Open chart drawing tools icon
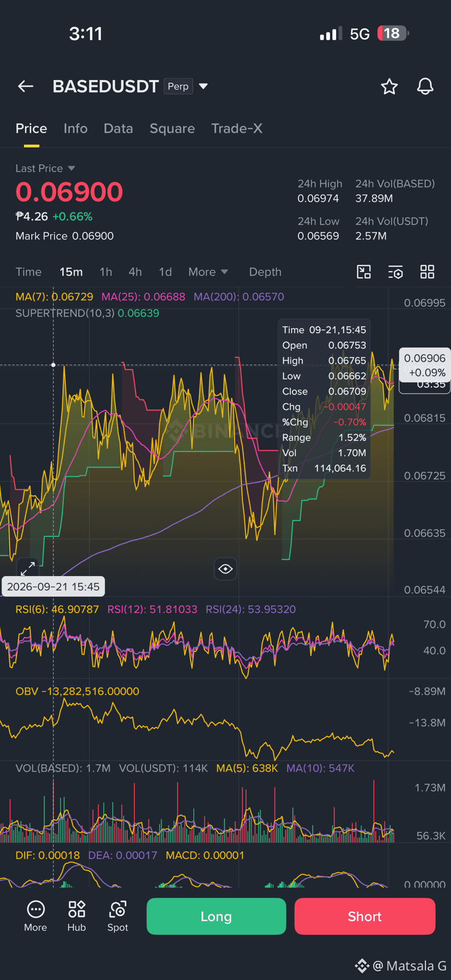The width and height of the screenshot is (451, 980). click(364, 272)
